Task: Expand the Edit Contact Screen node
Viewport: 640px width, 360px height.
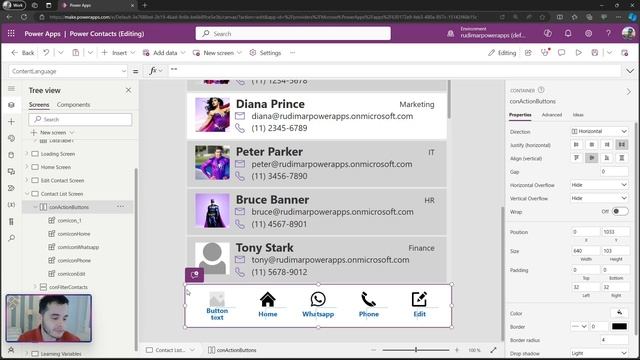Action: coord(27,180)
